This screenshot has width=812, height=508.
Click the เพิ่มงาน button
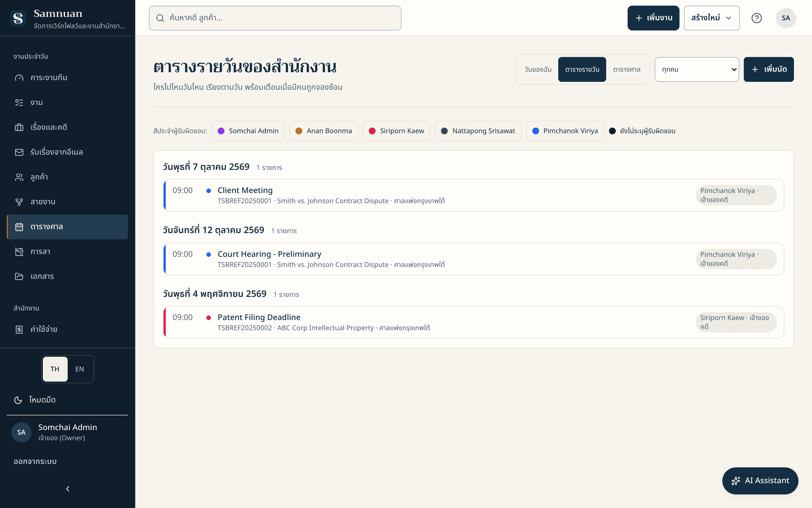point(653,18)
